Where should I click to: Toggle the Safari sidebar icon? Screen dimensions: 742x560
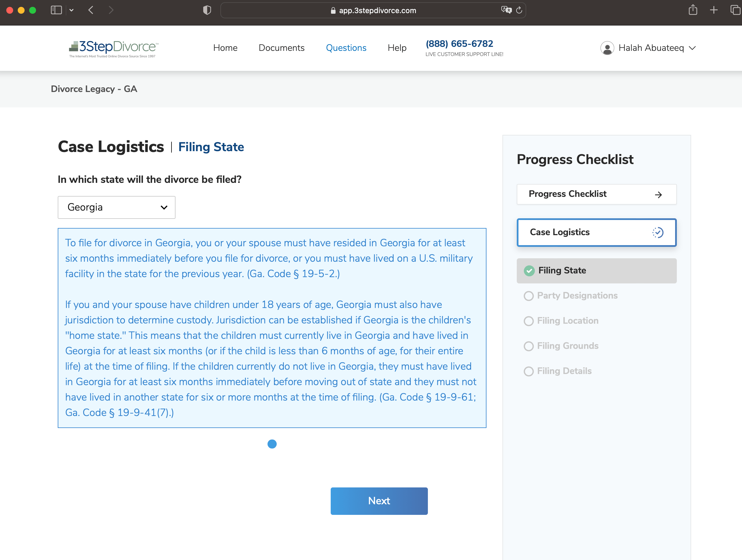pos(56,10)
